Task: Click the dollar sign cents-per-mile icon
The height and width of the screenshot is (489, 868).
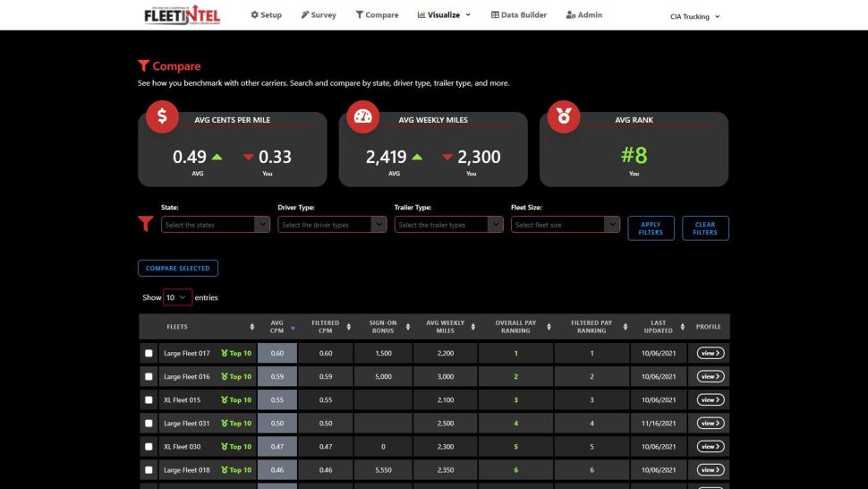Action: (x=162, y=116)
